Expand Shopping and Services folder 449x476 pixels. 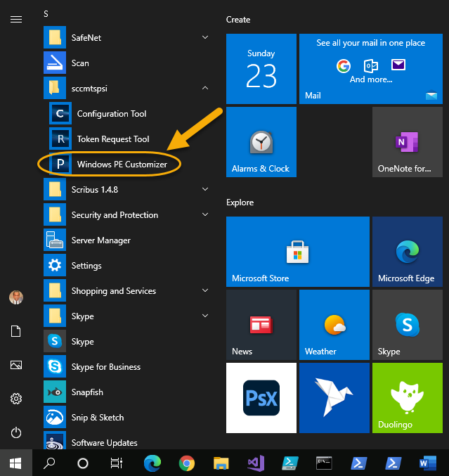205,291
